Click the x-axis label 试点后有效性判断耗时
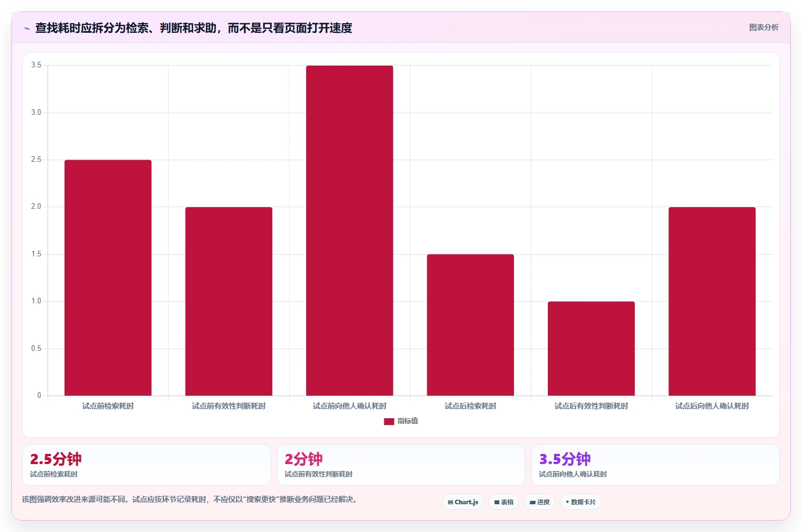This screenshot has width=802, height=532. coord(591,406)
